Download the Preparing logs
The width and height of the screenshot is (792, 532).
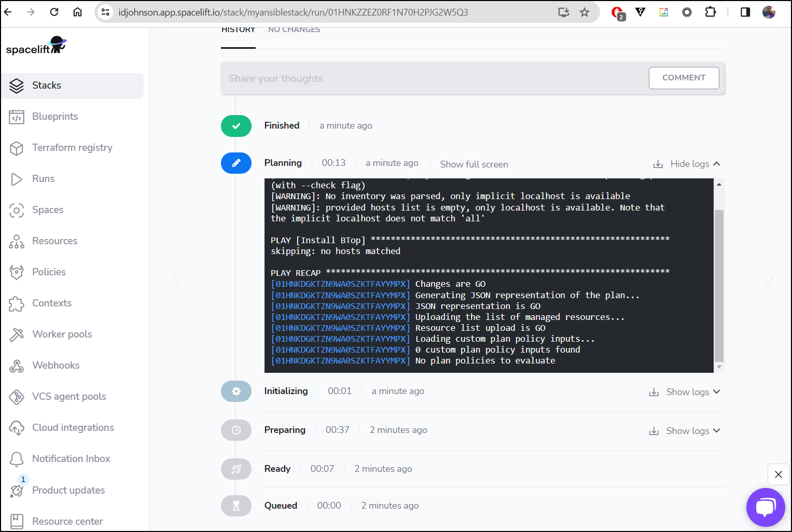click(654, 431)
